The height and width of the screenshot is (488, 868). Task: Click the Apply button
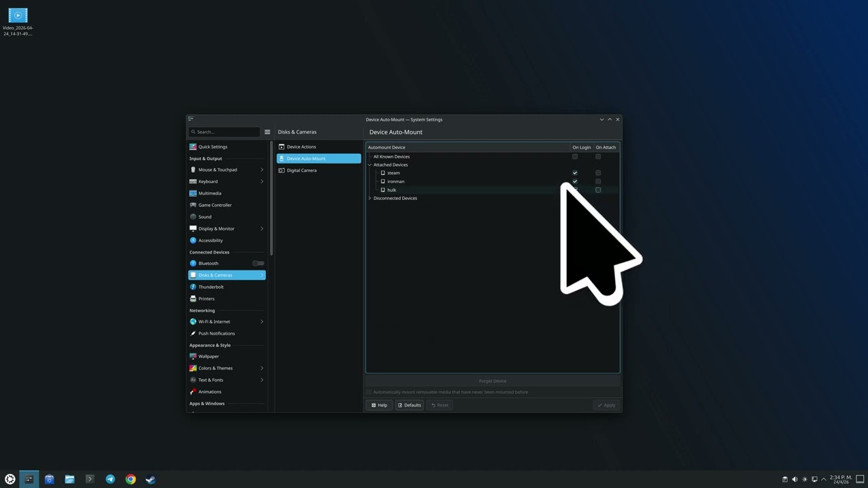click(606, 405)
